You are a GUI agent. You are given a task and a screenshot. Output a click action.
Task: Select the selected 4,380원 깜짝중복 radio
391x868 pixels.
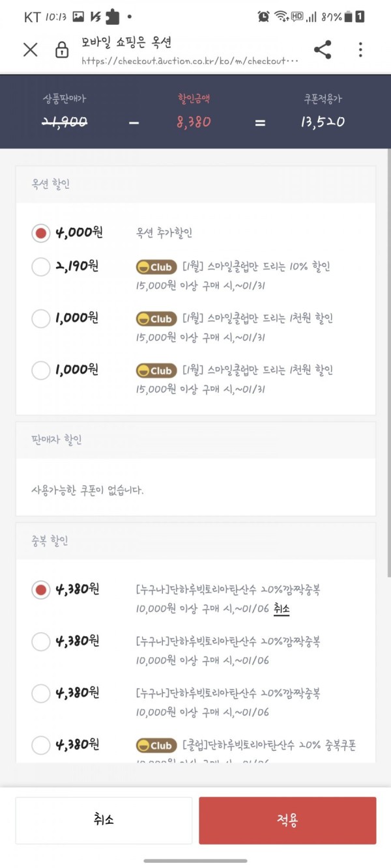click(x=41, y=590)
